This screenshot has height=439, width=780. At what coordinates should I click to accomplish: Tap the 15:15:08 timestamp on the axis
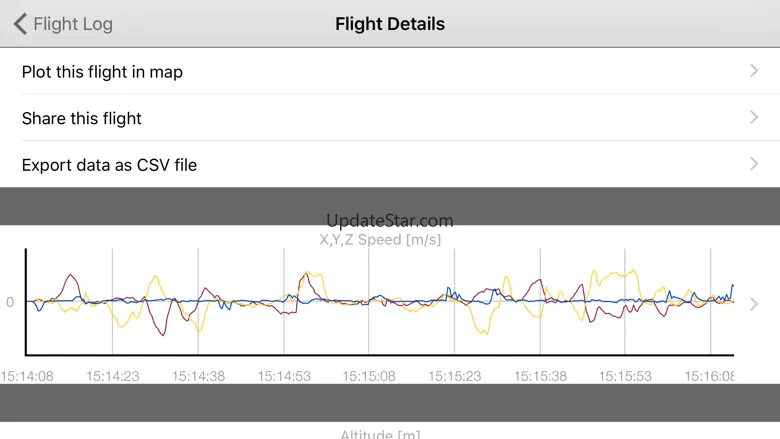point(369,377)
